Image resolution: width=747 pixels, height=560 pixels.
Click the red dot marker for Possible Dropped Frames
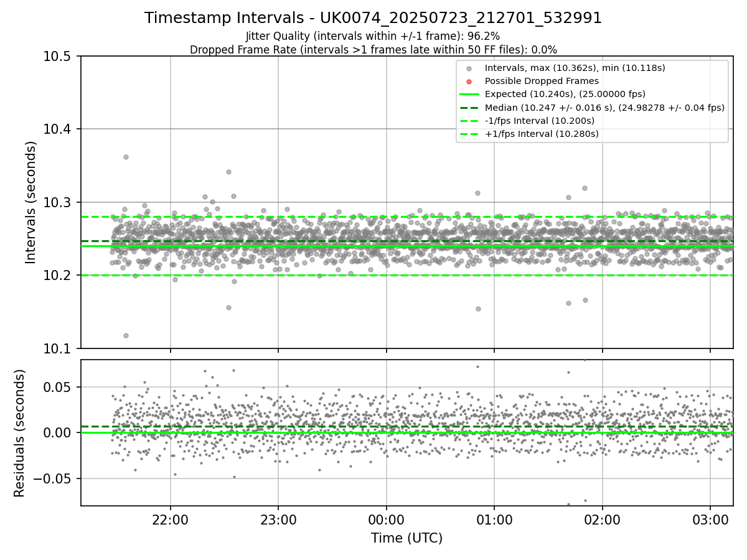(x=469, y=82)
